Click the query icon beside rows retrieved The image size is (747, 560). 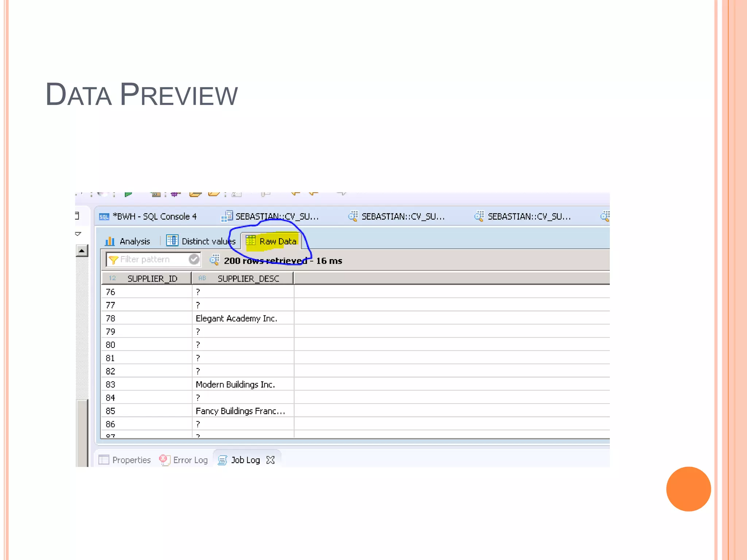click(x=214, y=260)
